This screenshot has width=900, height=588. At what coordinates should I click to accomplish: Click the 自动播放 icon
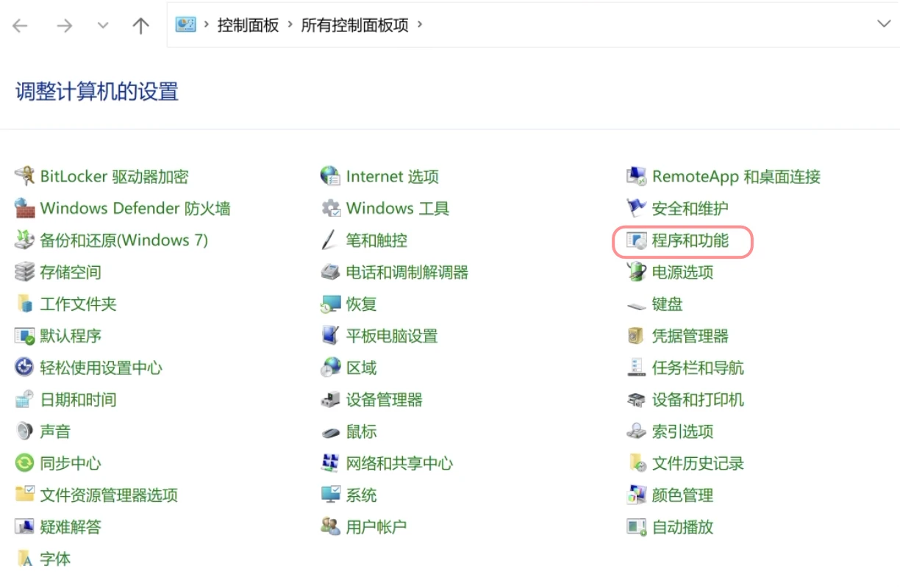(636, 527)
